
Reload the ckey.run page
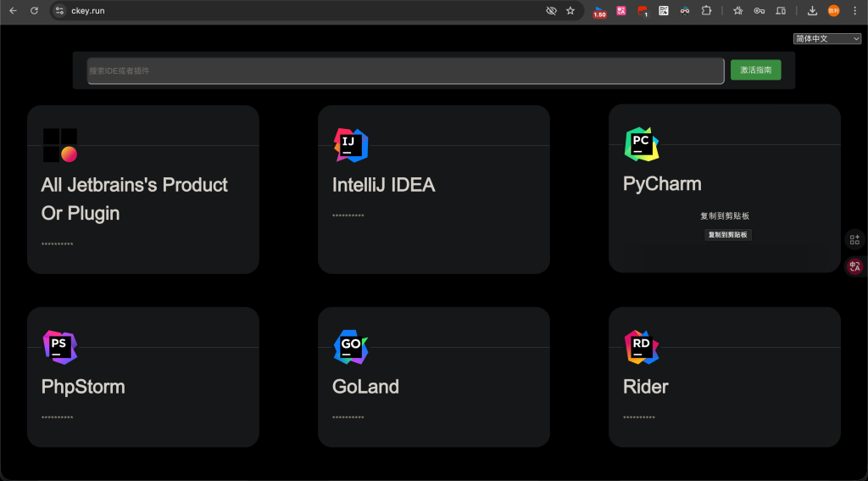coord(34,10)
